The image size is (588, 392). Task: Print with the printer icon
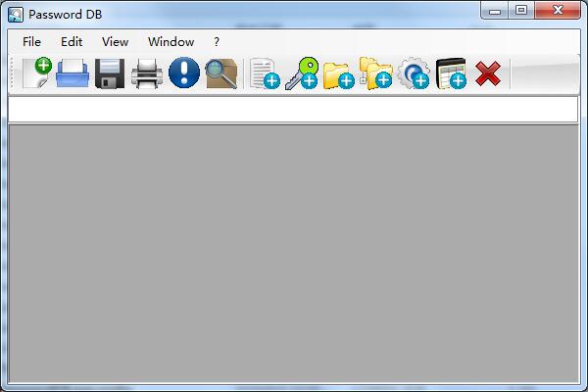coord(147,73)
